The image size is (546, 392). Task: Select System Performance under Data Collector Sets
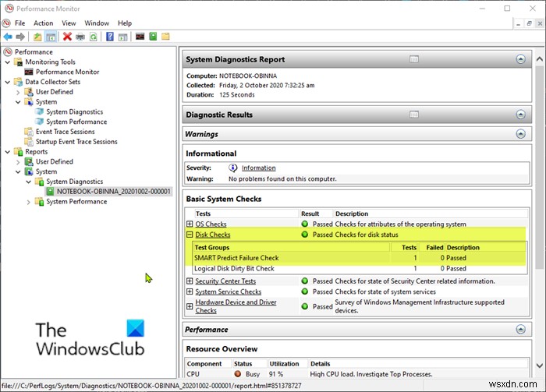pyautogui.click(x=76, y=122)
